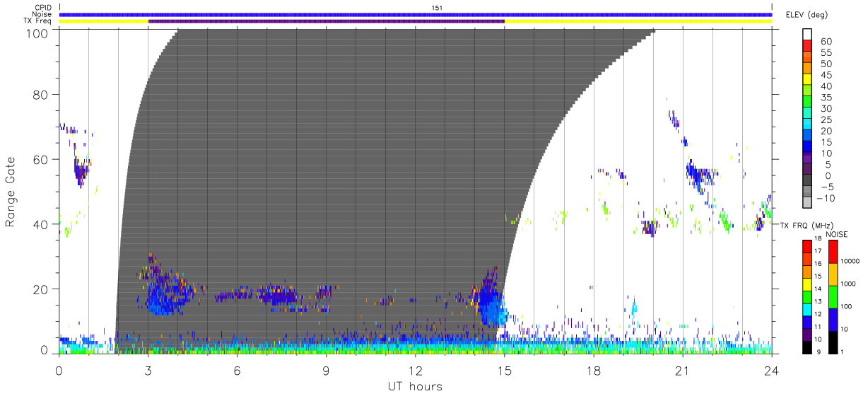The image size is (868, 401).
Task: Click the "11" label on the TX FRQ scale
Action: pos(818,327)
